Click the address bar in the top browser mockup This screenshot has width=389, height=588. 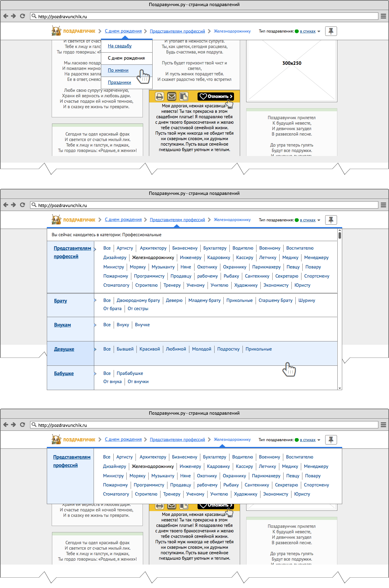tap(204, 16)
